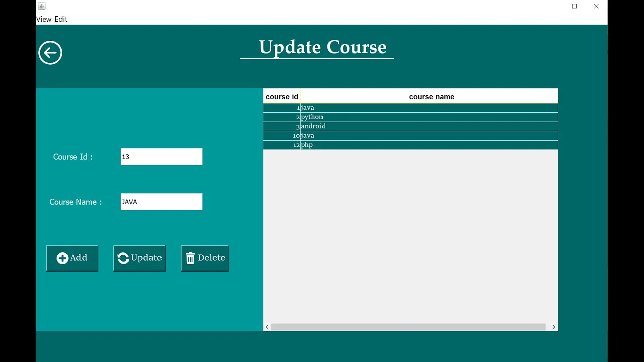Close the application window
644x362 pixels.
pyautogui.click(x=596, y=6)
